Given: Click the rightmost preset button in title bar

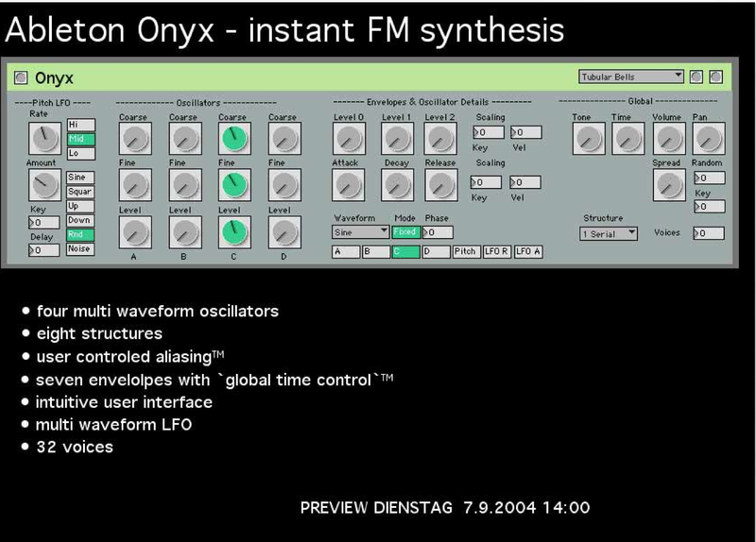Looking at the screenshot, I should 715,76.
